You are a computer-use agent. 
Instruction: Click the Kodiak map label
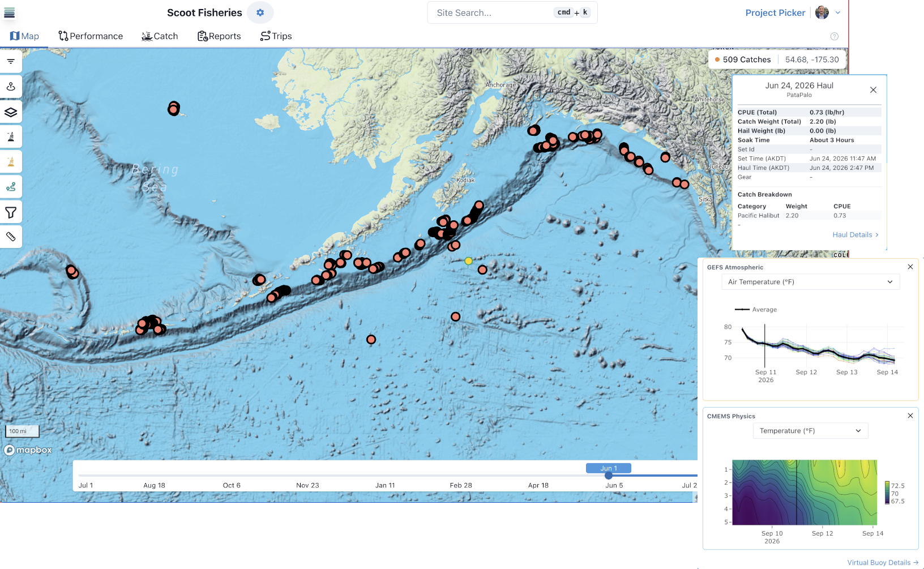tap(465, 180)
